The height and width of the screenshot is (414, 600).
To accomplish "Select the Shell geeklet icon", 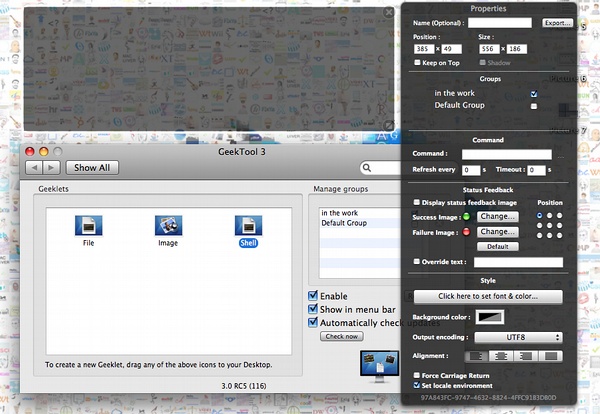I will [x=248, y=226].
